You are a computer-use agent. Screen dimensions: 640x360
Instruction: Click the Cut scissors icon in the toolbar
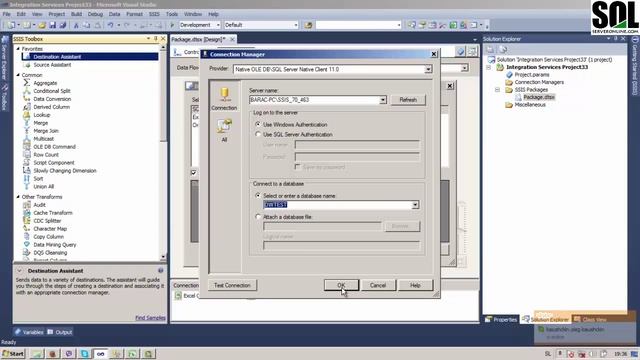point(76,25)
